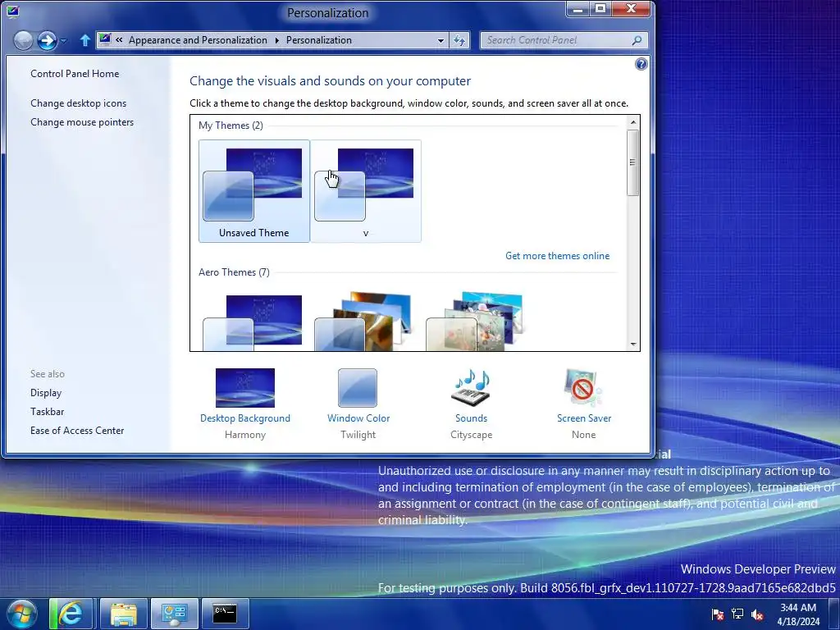This screenshot has height=630, width=840.
Task: Click the Forward navigation arrow button
Action: tap(47, 40)
